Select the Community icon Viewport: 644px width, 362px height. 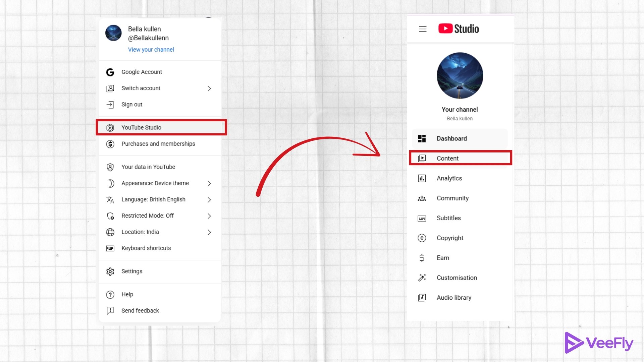coord(422,198)
